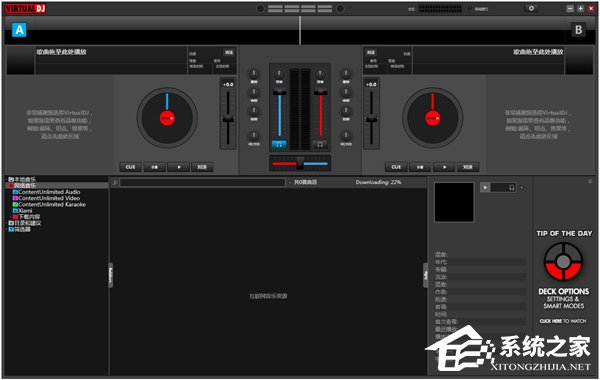The height and width of the screenshot is (380, 600).
Task: Select deck A badge
Action: click(19, 29)
